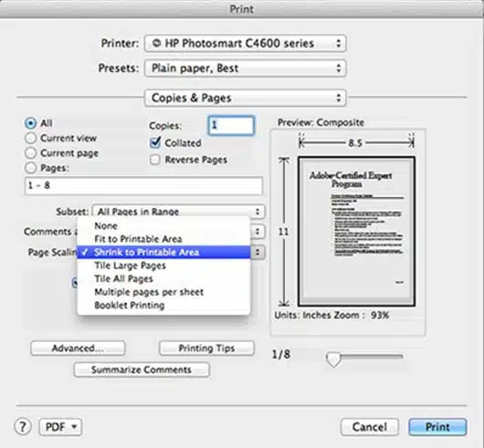Screen dimensions: 484x448
Task: Select the Pages range radio button
Action: pos(30,168)
